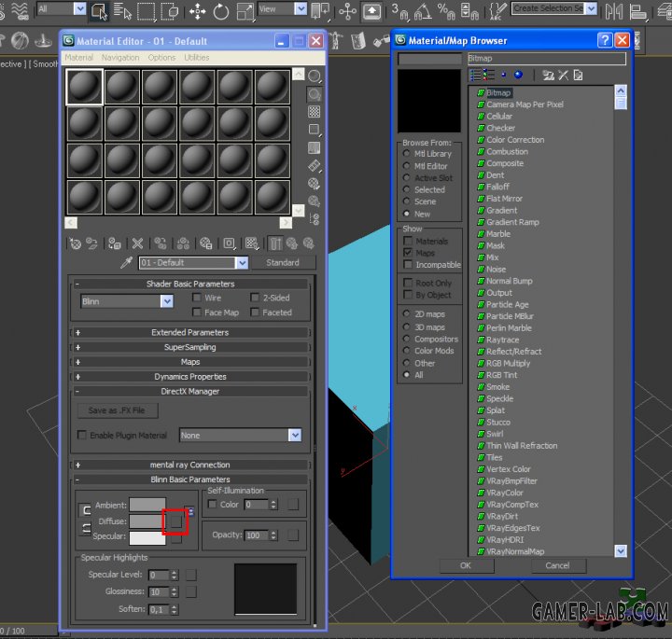Image resolution: width=672 pixels, height=639 pixels.
Task: Enable the 2-Sided checkbox
Action: pyautogui.click(x=255, y=299)
